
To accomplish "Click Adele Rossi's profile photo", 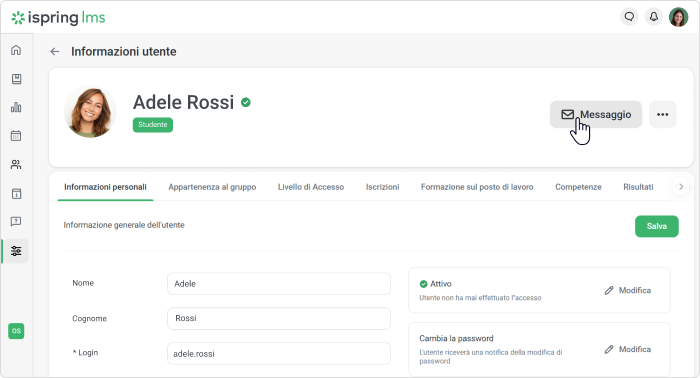I will tap(91, 112).
